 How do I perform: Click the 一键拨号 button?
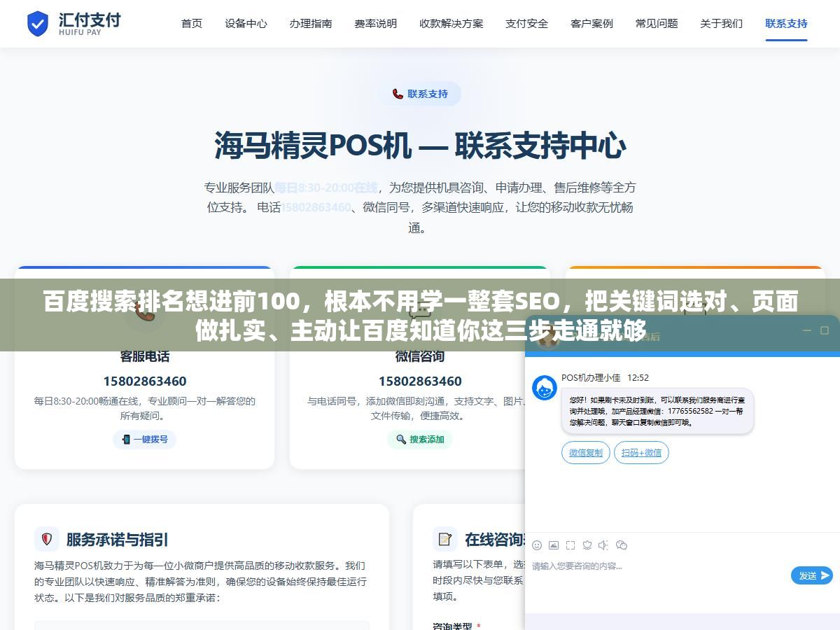[x=145, y=440]
